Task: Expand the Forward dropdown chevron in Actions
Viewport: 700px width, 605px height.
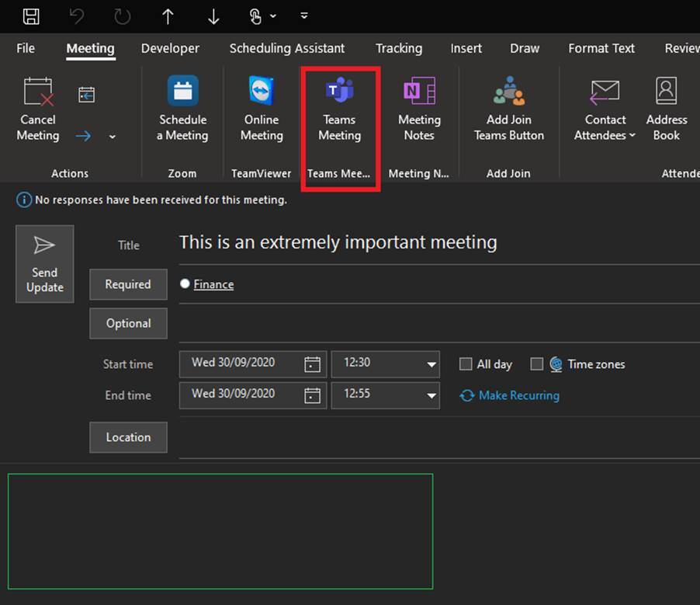Action: pyautogui.click(x=112, y=136)
